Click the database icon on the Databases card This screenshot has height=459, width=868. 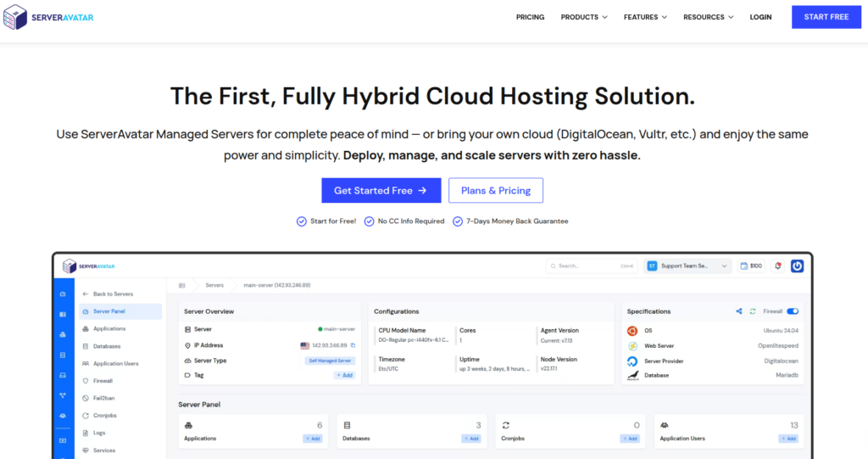click(347, 425)
